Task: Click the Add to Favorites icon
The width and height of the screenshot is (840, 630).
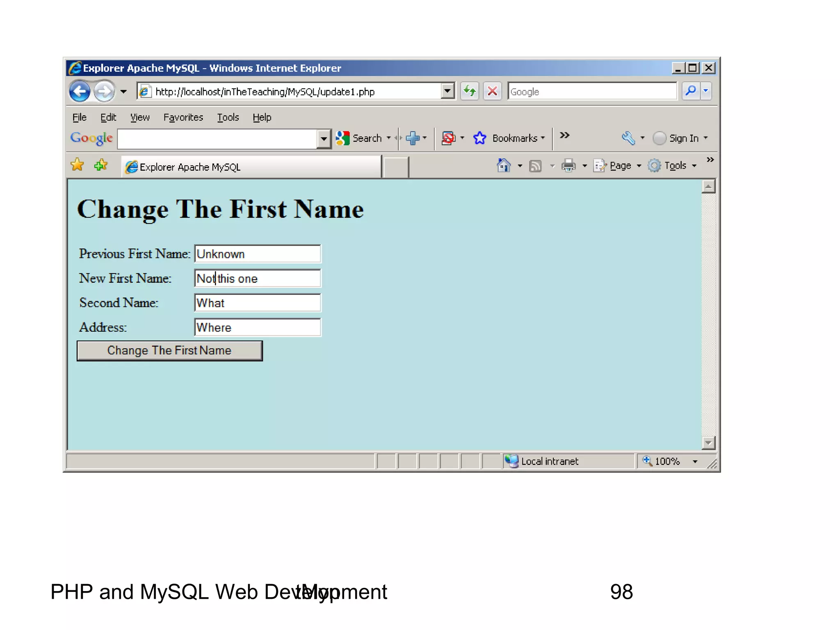Action: click(x=100, y=165)
